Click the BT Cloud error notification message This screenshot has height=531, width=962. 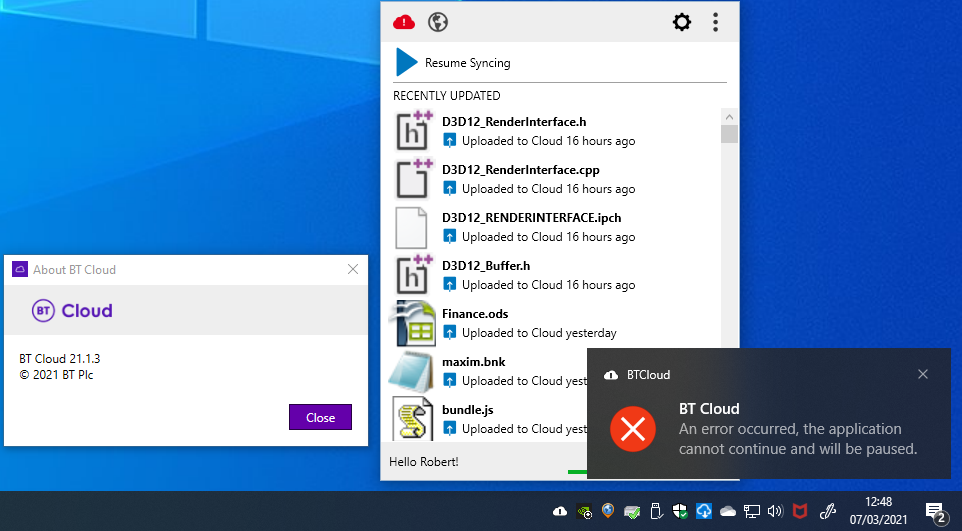797,439
